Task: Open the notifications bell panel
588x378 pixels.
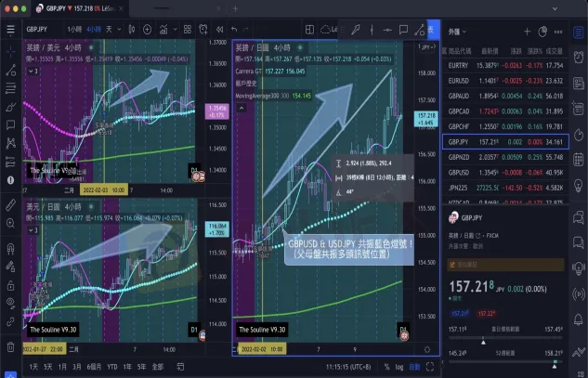Action: point(579,319)
